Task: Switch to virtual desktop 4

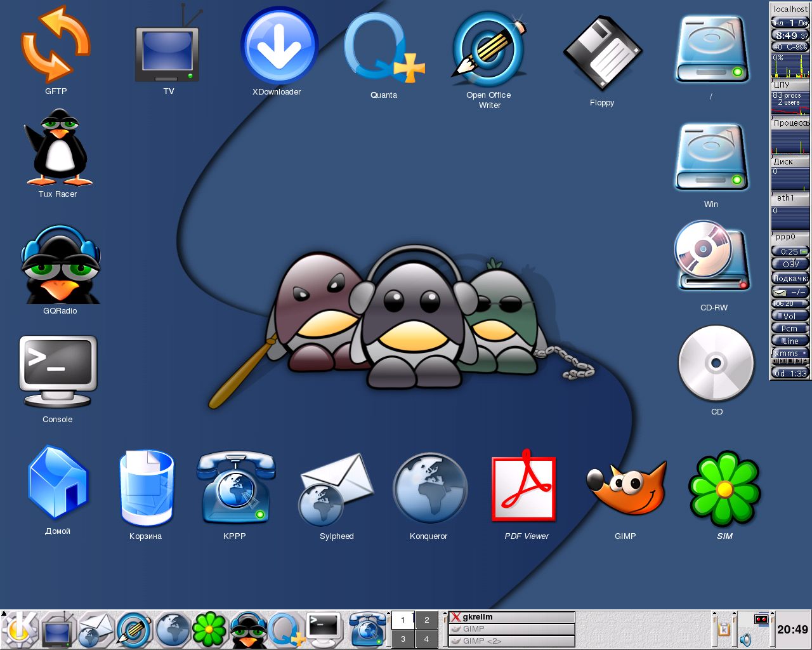Action: [427, 639]
